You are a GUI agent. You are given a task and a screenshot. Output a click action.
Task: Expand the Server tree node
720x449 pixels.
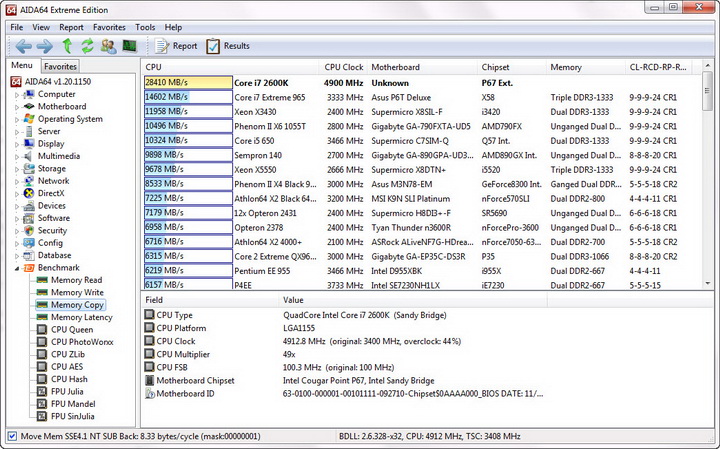pyautogui.click(x=17, y=132)
